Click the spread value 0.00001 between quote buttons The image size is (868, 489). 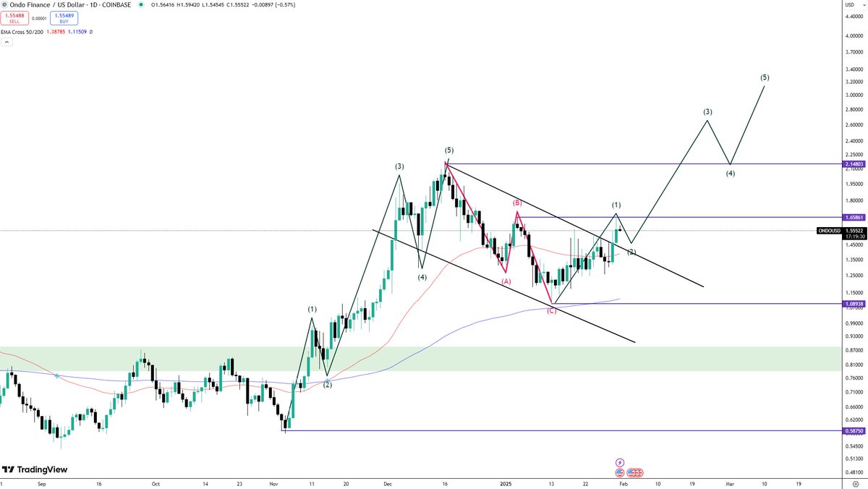point(40,18)
